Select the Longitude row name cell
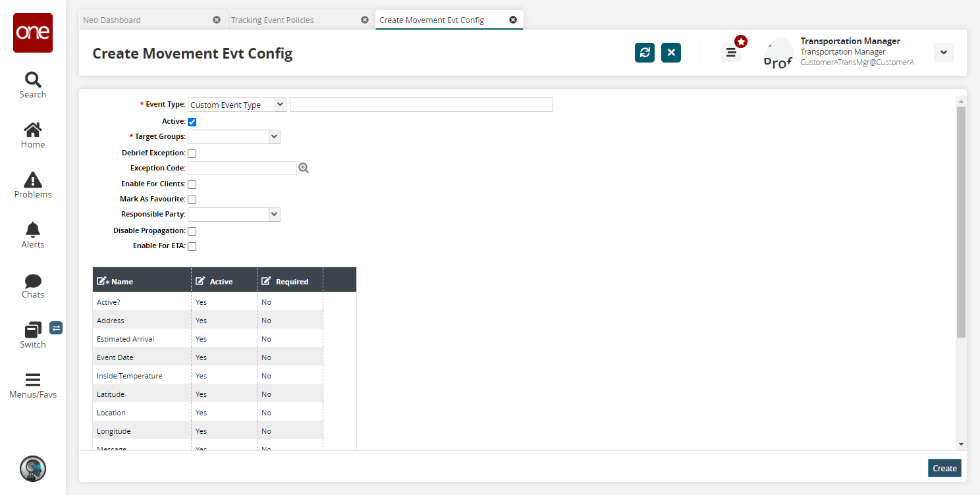 coord(142,431)
